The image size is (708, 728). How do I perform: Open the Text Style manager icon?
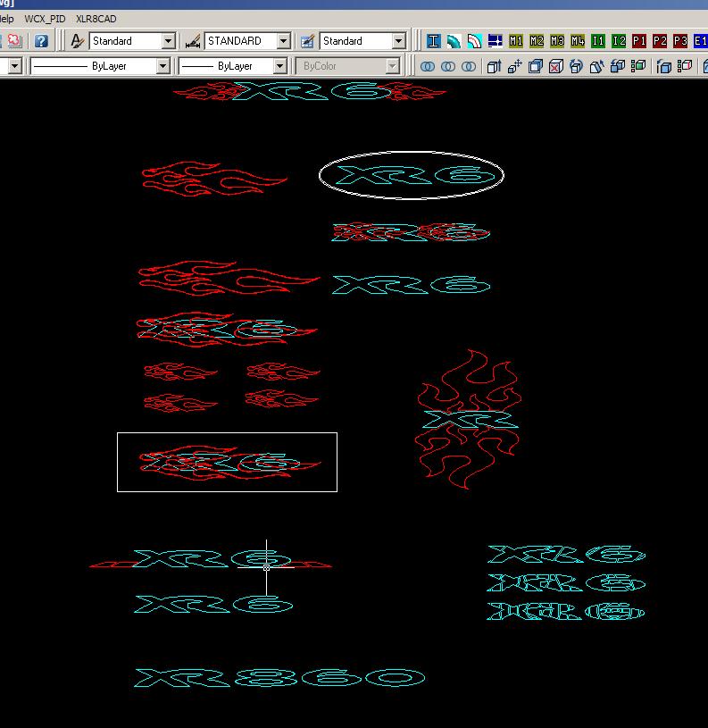coord(78,41)
